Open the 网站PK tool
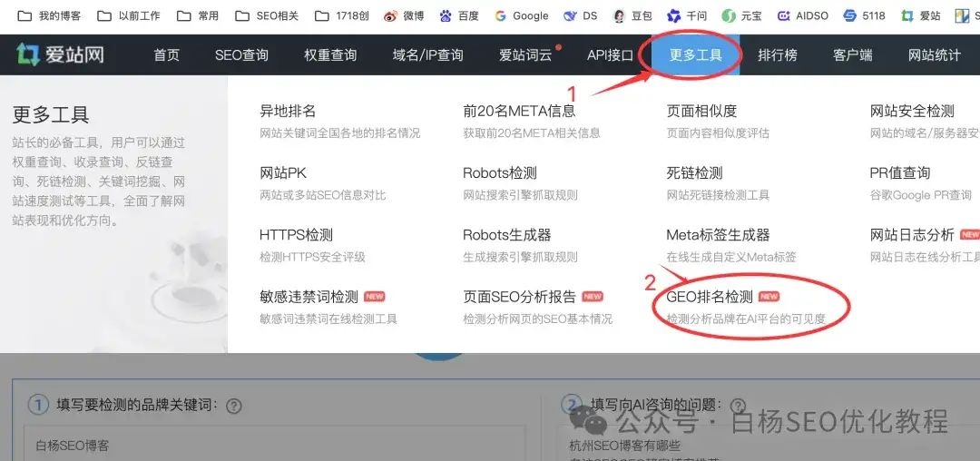 pyautogui.click(x=283, y=173)
